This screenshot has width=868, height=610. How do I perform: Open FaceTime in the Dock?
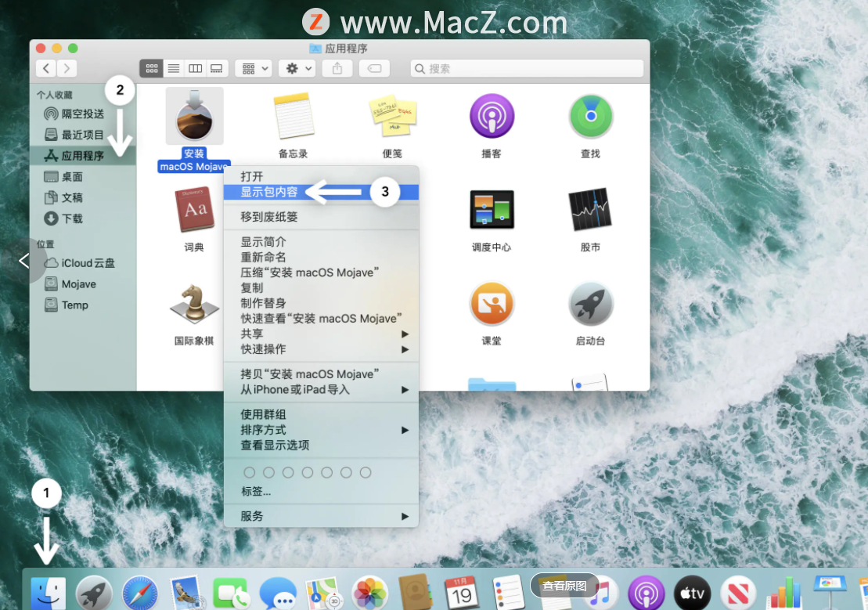(x=230, y=594)
